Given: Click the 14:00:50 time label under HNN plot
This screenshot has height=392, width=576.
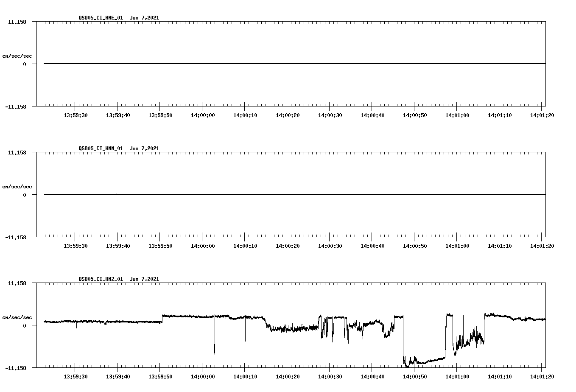Looking at the screenshot, I should 415,246.
